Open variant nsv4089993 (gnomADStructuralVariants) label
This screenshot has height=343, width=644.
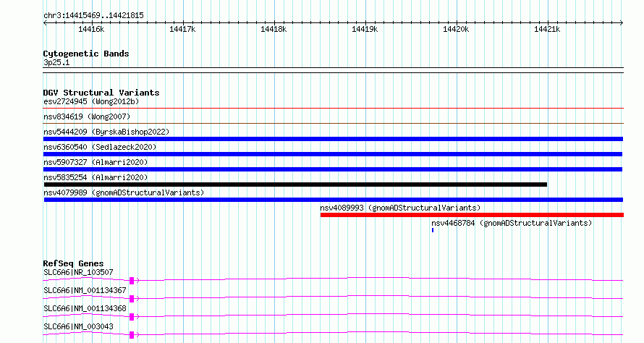400,208
